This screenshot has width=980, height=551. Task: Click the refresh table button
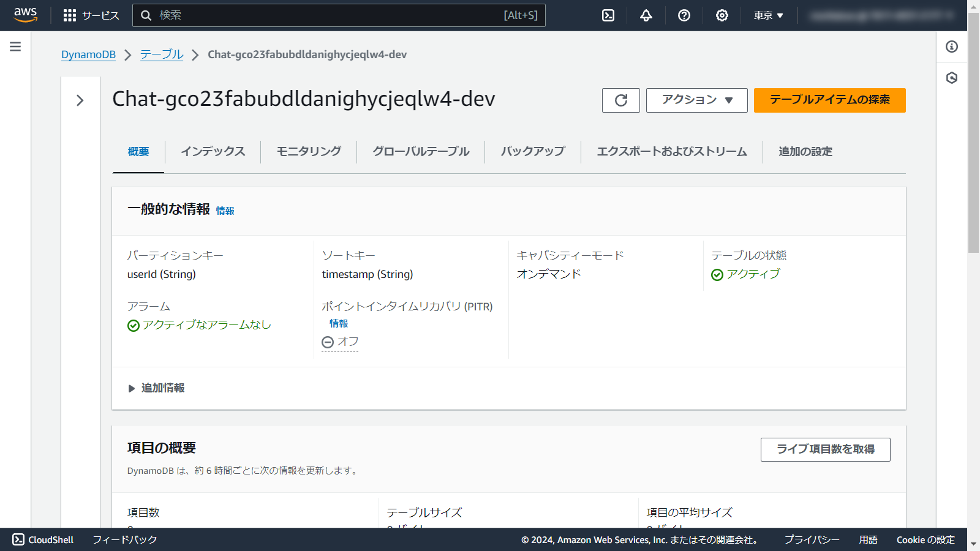[620, 100]
